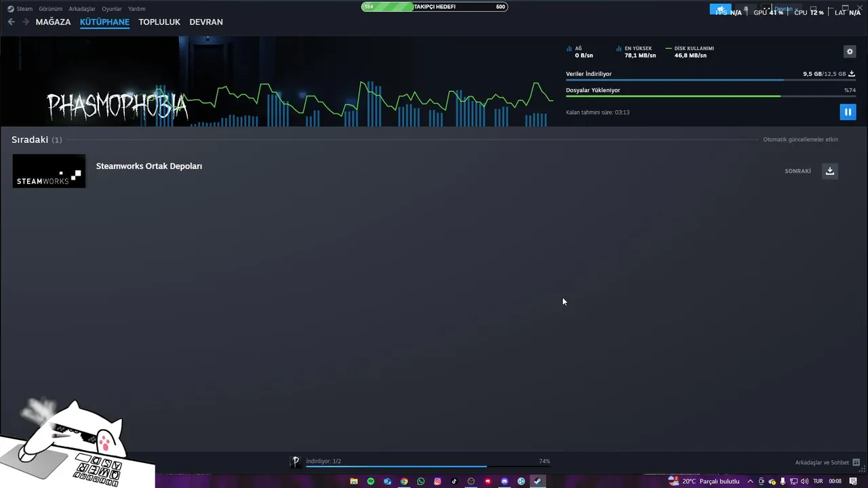Click the download icon beside 12,5 GB
Screen dimensions: 868x488
pyautogui.click(x=852, y=73)
